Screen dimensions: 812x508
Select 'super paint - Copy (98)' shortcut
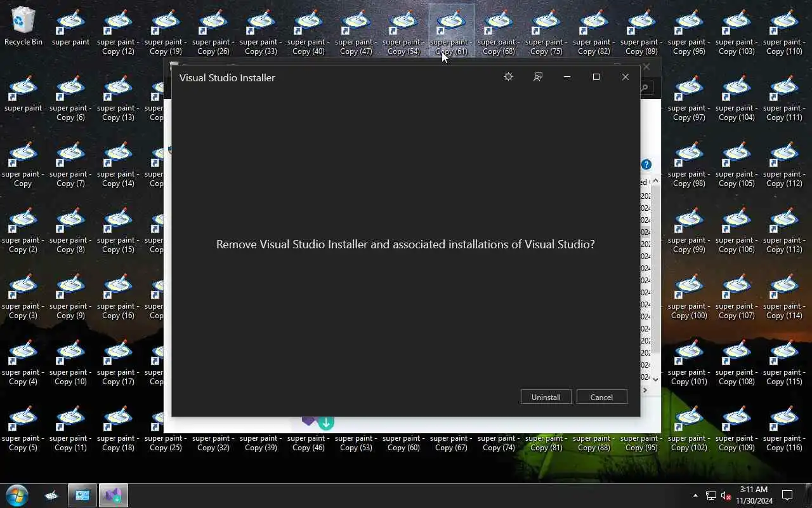[x=689, y=164]
